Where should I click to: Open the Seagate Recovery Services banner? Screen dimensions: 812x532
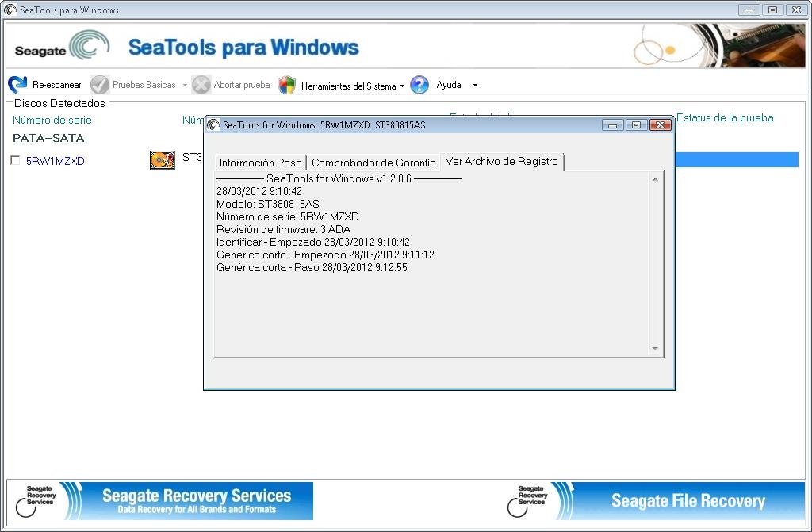[x=160, y=501]
